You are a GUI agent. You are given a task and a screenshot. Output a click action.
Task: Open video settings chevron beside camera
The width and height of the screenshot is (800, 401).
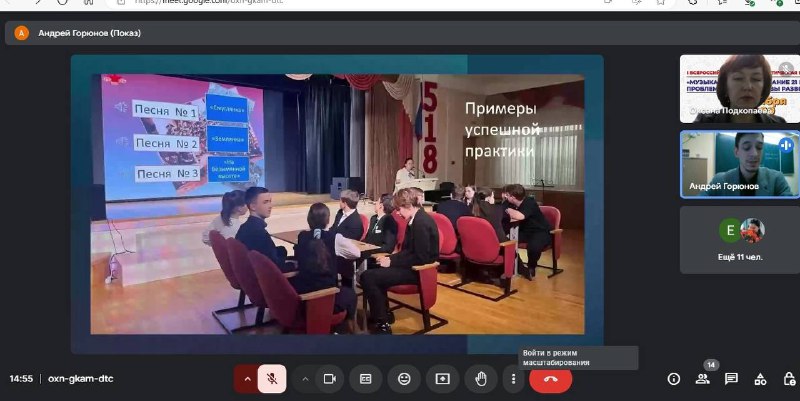[x=305, y=379]
